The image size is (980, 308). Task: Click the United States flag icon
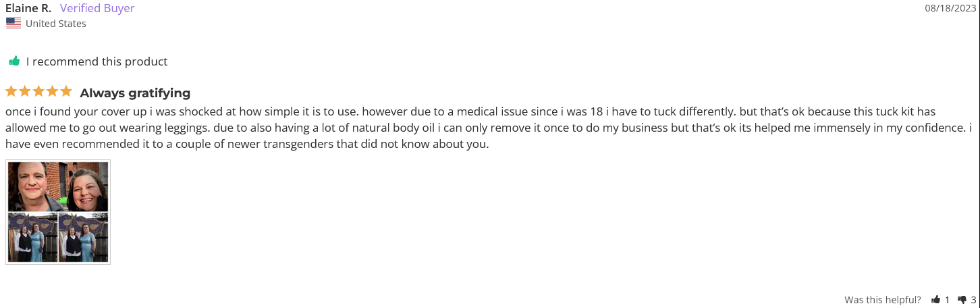pos(13,23)
